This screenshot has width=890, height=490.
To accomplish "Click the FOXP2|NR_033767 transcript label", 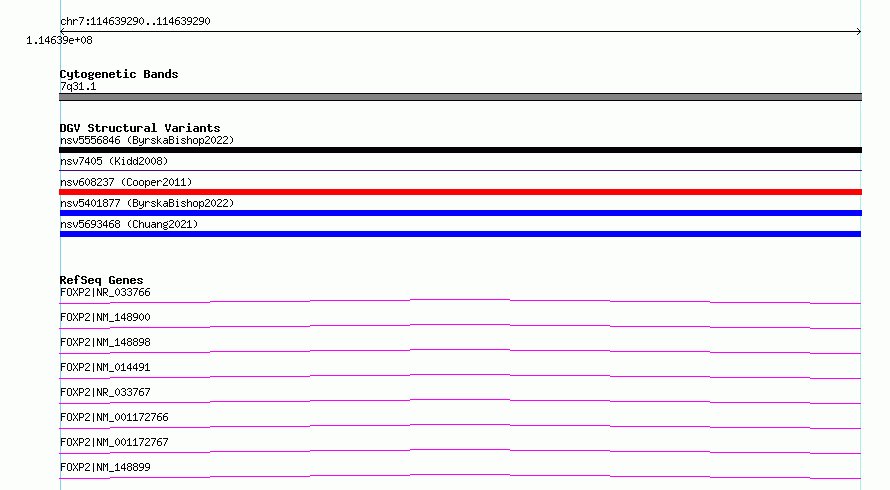I will click(105, 392).
